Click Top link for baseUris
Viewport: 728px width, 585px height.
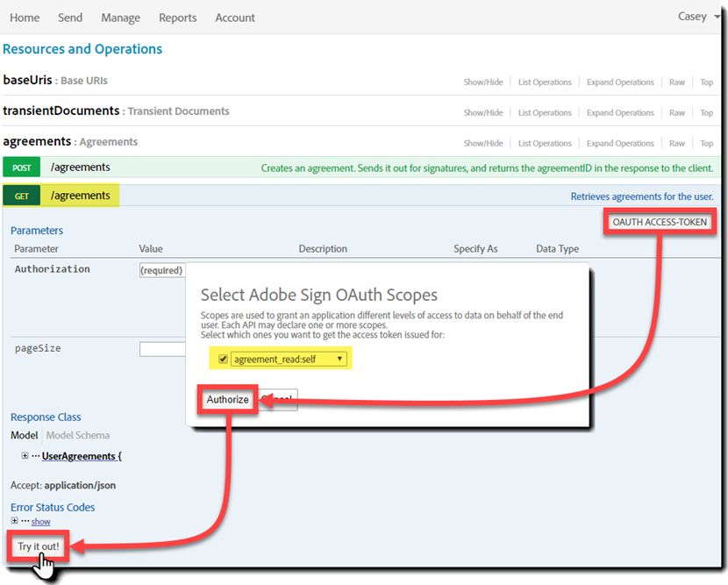point(706,82)
